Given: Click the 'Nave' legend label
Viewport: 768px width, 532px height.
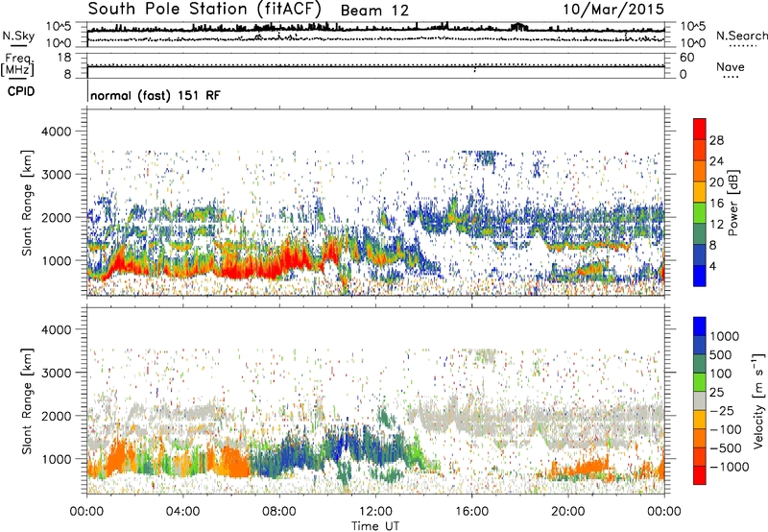Looking at the screenshot, I should coord(731,66).
